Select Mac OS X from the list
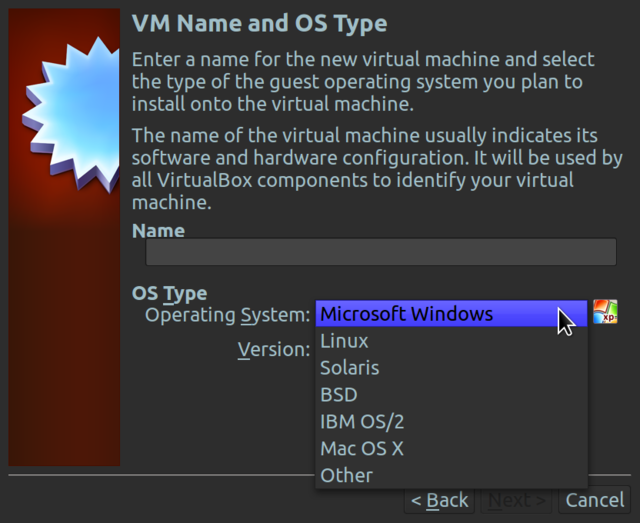The width and height of the screenshot is (640, 523). tap(451, 448)
